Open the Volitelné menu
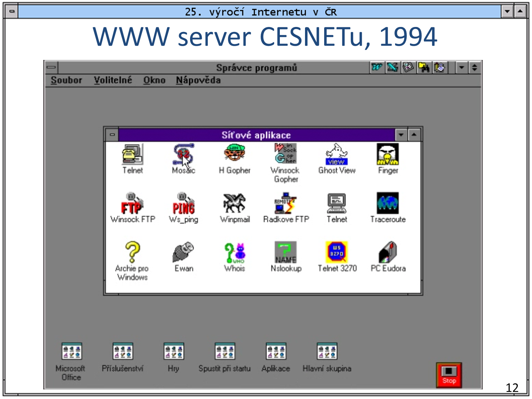 point(113,80)
